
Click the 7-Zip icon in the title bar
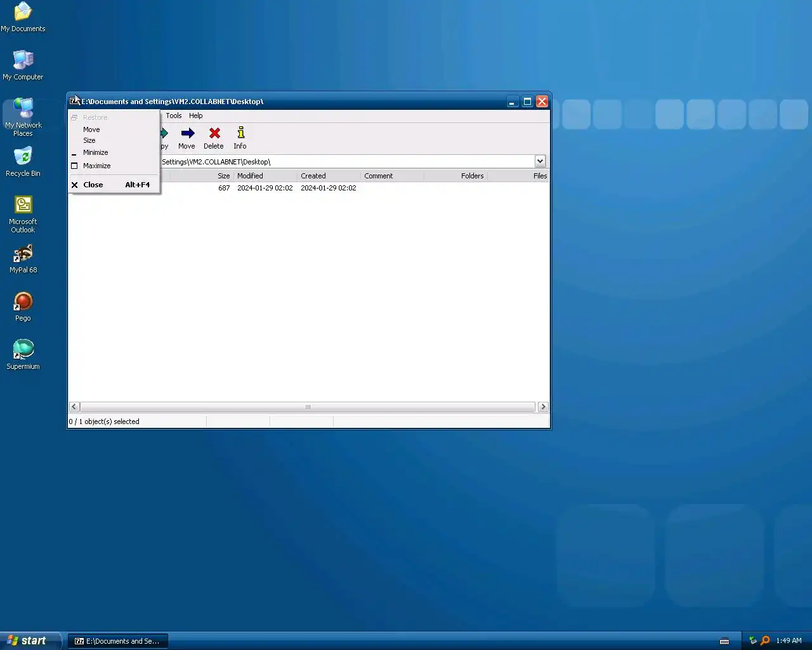[75, 102]
